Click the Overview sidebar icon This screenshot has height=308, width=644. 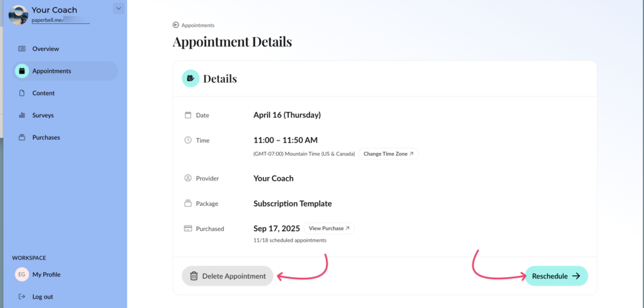(22, 48)
